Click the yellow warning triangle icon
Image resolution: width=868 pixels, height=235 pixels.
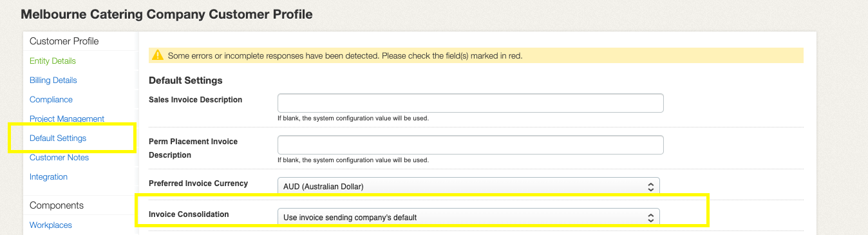(x=157, y=55)
